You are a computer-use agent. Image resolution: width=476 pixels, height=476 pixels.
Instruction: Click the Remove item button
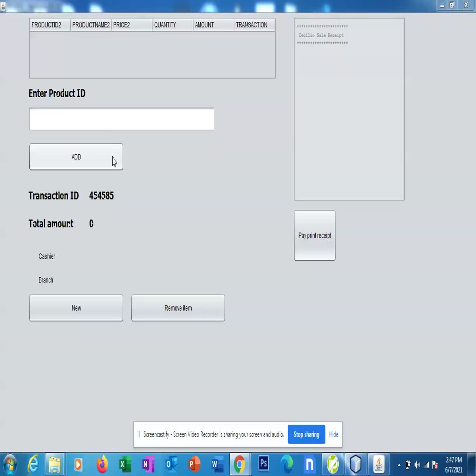(178, 308)
